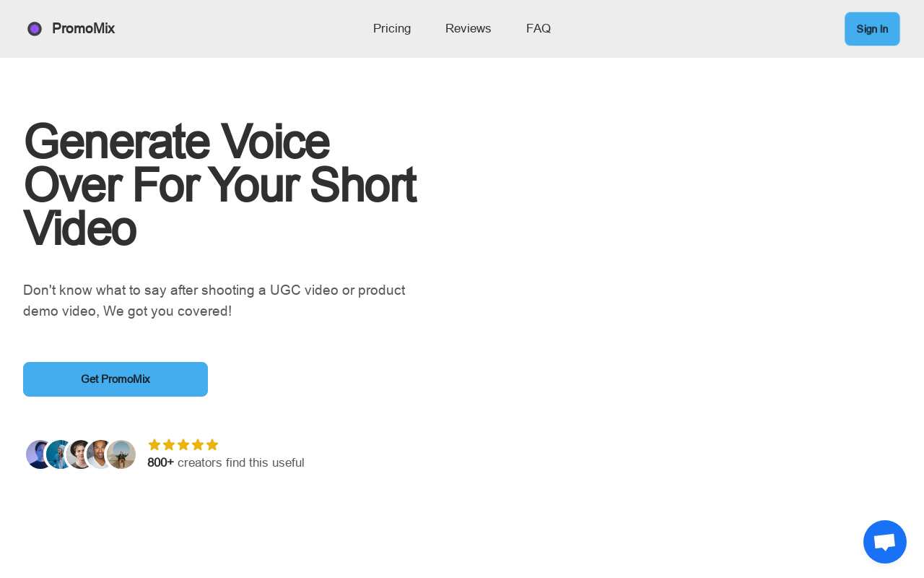Click the Sign In button

[x=872, y=29]
